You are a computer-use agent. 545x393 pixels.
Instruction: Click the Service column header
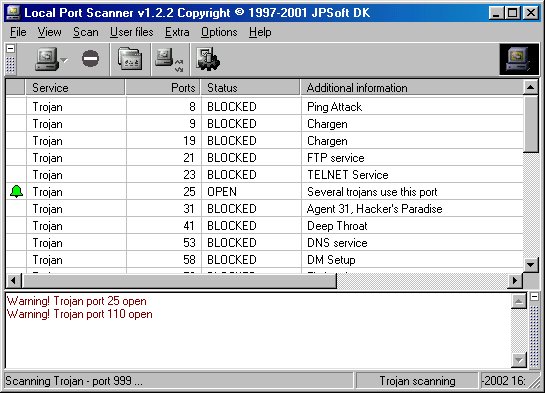coord(75,87)
